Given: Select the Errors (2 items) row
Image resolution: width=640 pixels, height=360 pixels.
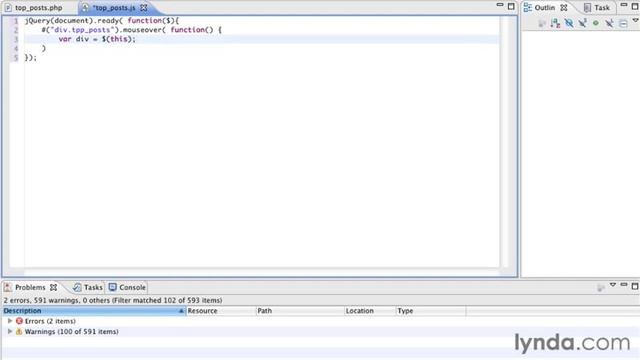Looking at the screenshot, I should 50,321.
